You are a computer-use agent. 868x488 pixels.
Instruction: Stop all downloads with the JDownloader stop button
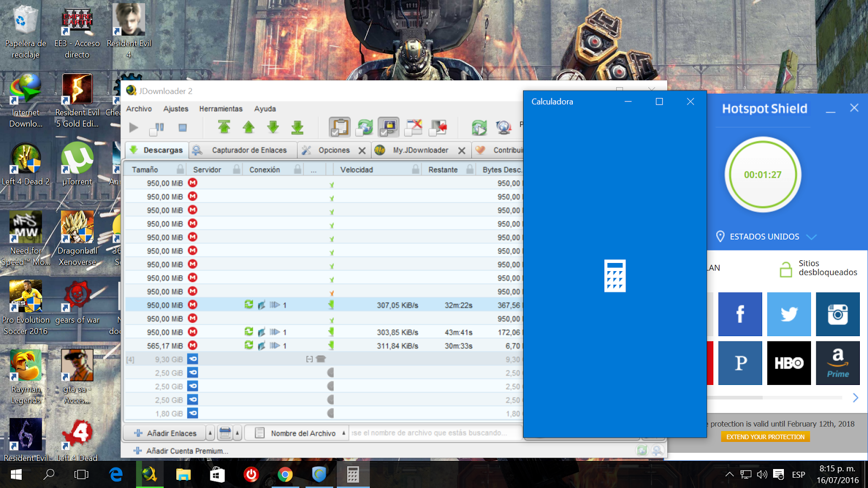tap(183, 128)
